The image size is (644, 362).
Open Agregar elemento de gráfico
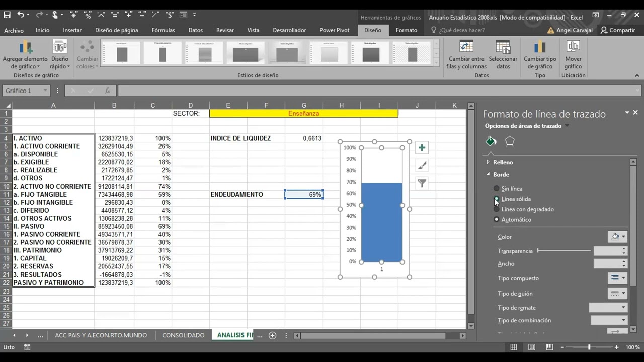(x=25, y=55)
